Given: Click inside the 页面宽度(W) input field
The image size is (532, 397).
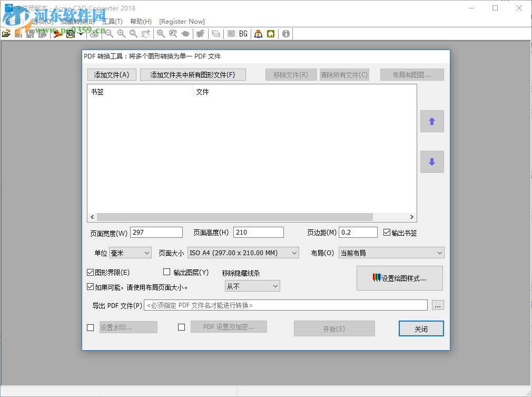Looking at the screenshot, I should click(156, 232).
